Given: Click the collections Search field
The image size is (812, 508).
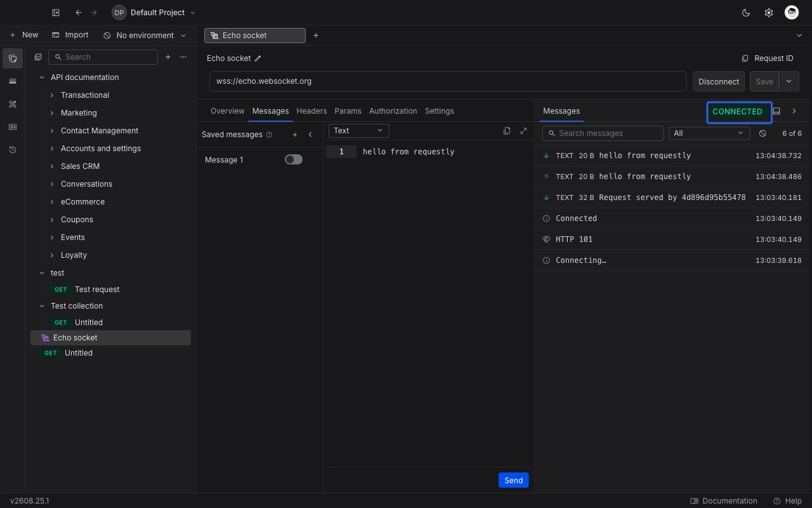Looking at the screenshot, I should (103, 57).
